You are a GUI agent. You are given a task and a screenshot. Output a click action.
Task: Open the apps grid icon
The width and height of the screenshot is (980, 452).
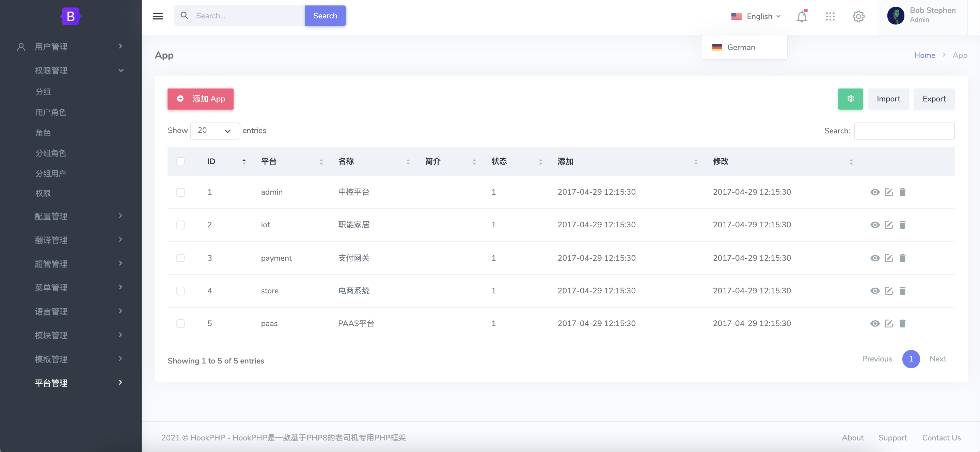[830, 16]
